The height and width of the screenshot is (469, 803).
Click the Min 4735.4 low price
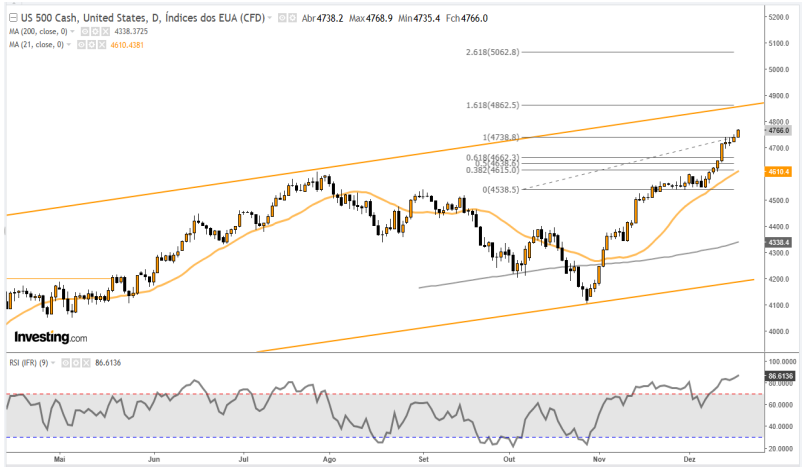419,18
